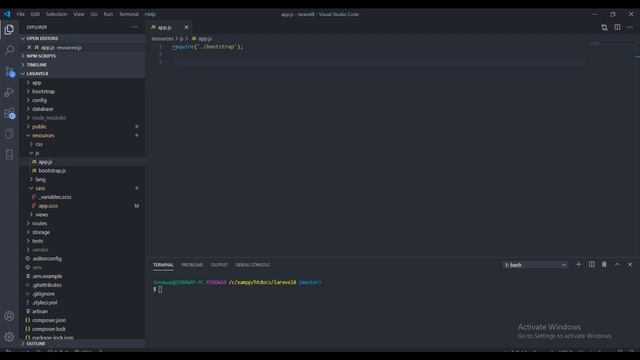
Task: Maximize the terminal panel size
Action: [617, 264]
